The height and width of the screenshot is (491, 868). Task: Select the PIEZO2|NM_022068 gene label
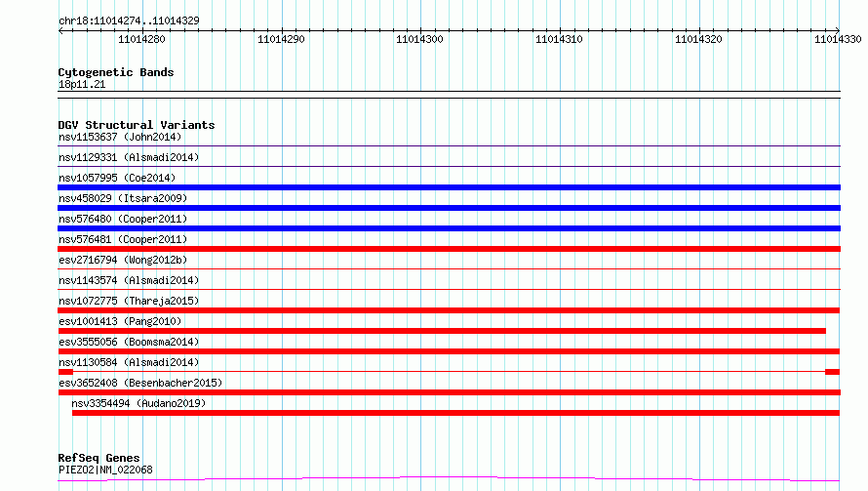[105, 470]
